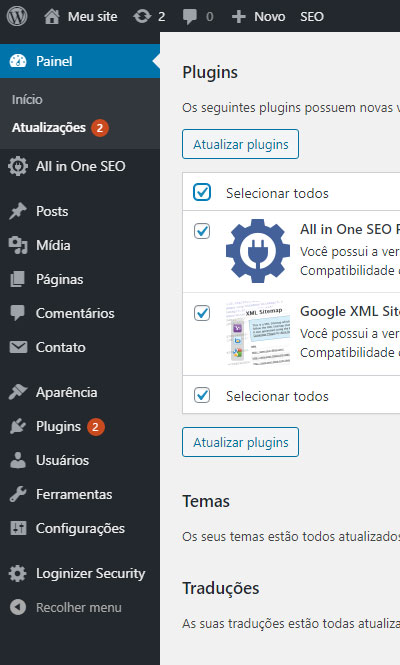This screenshot has width=400, height=665.
Task: Click the Aparência paintbrush icon
Action: click(18, 392)
